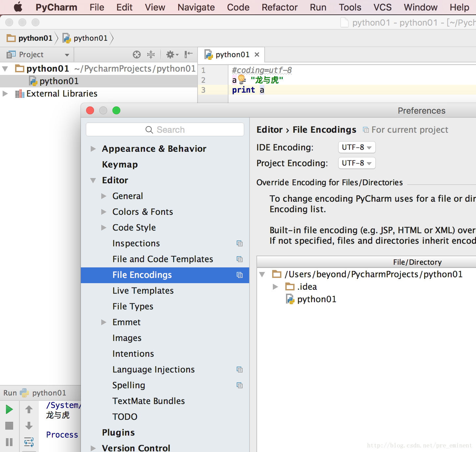
Task: Select File Encodings in settings tree
Action: coord(165,275)
